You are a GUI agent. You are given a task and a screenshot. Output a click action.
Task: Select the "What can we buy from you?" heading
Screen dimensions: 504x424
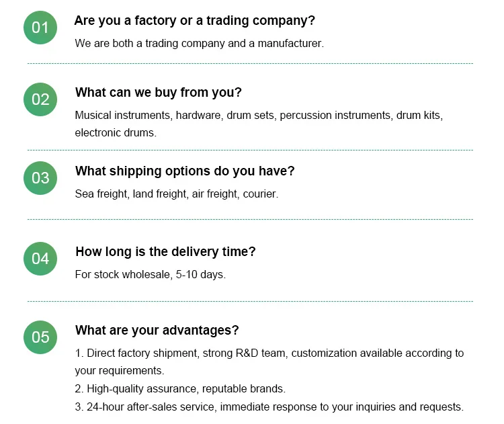point(158,93)
